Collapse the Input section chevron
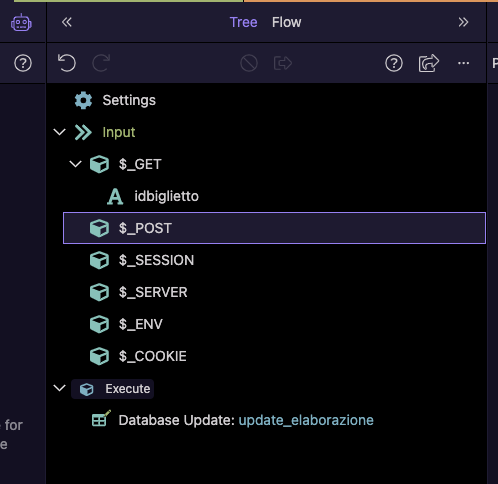This screenshot has height=484, width=498. (x=60, y=132)
